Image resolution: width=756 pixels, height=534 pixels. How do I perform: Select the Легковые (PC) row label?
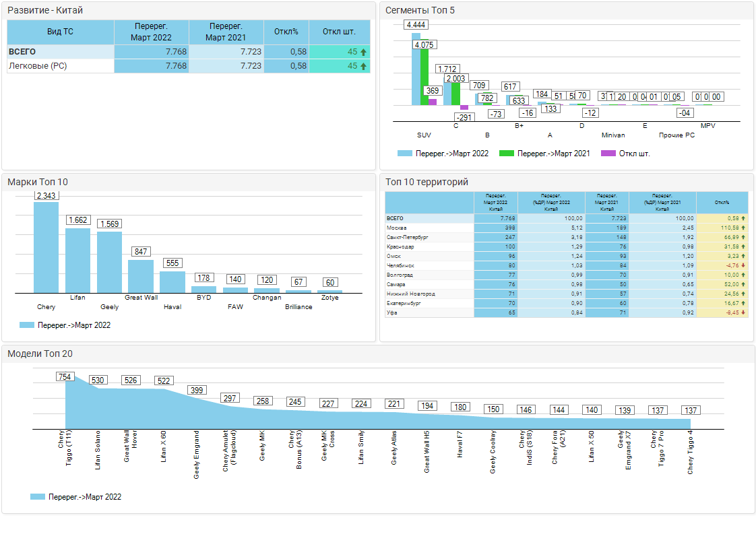point(38,66)
